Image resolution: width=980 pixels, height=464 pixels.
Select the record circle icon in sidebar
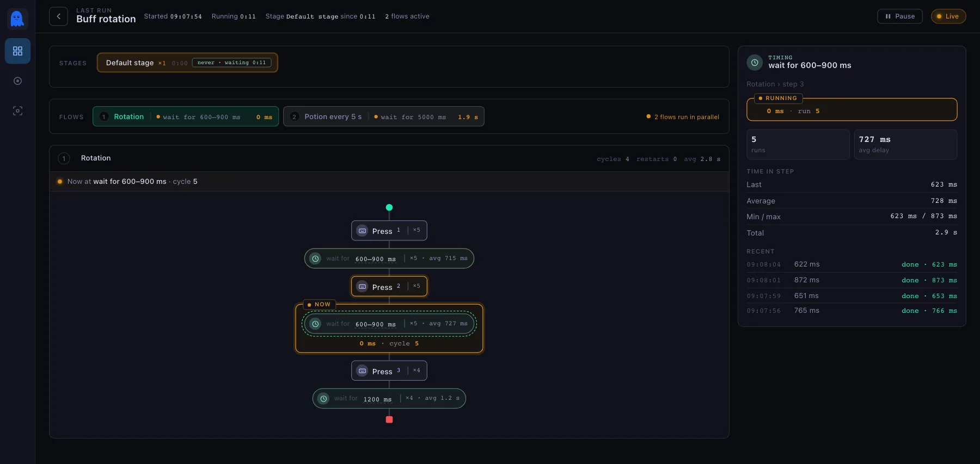[x=17, y=81]
